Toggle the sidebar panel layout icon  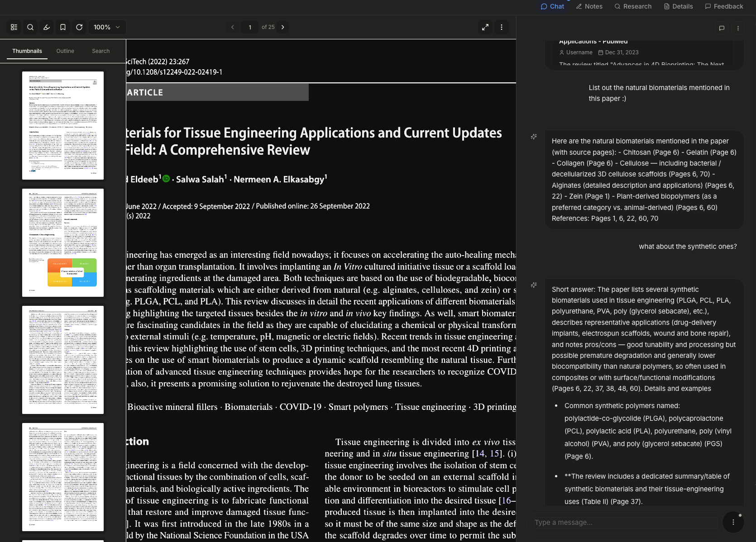click(14, 27)
